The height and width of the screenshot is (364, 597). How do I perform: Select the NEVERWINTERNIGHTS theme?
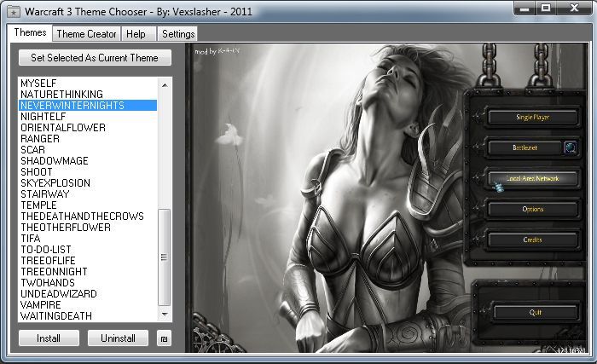(88, 106)
